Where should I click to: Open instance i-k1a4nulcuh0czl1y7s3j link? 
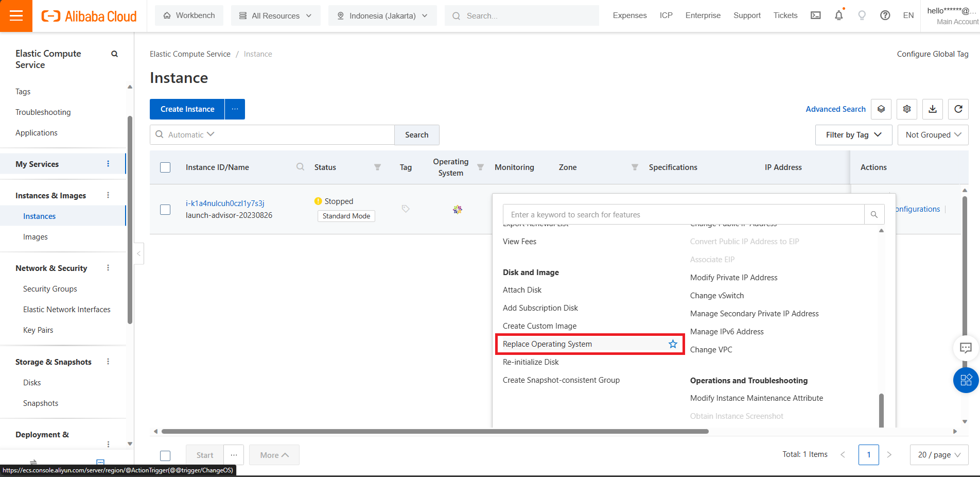pyautogui.click(x=225, y=203)
